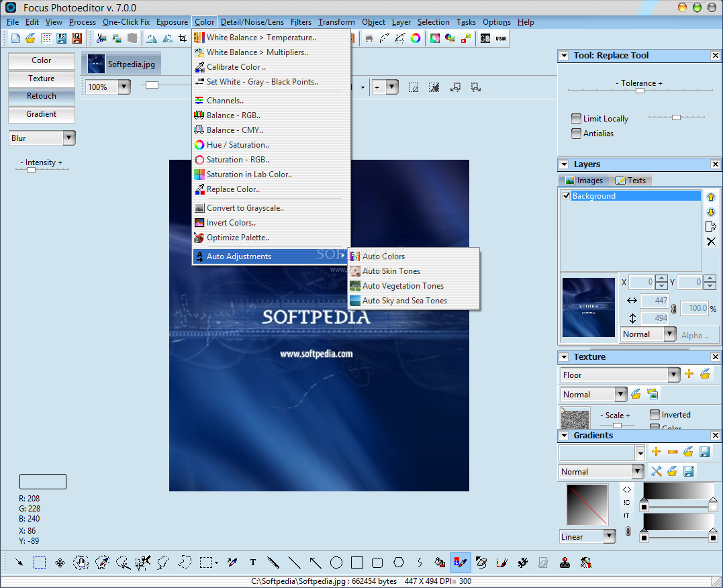Choose Auto Vegetation Tones option
Viewport: 723px width, 588px height.
click(414, 286)
